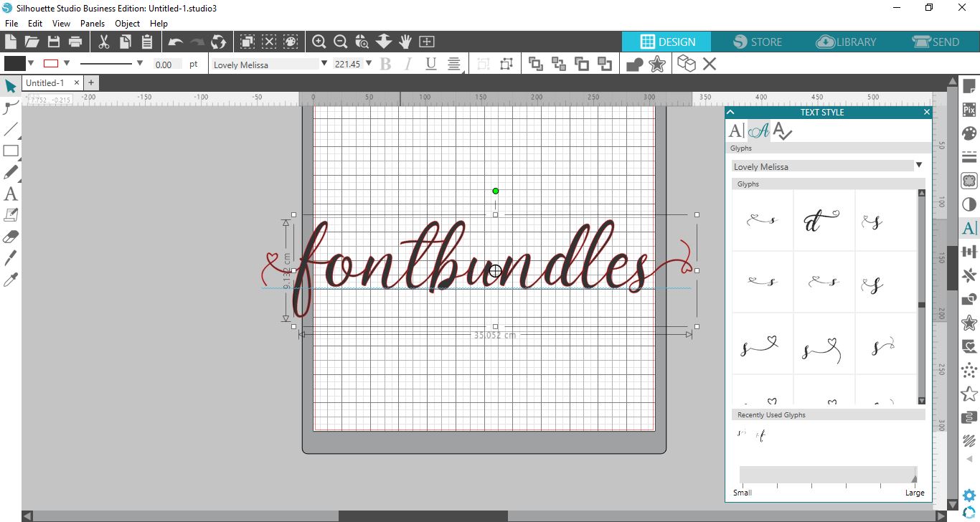Viewport: 980px width, 522px height.
Task: Zoom out of the canvas
Action: 341,42
